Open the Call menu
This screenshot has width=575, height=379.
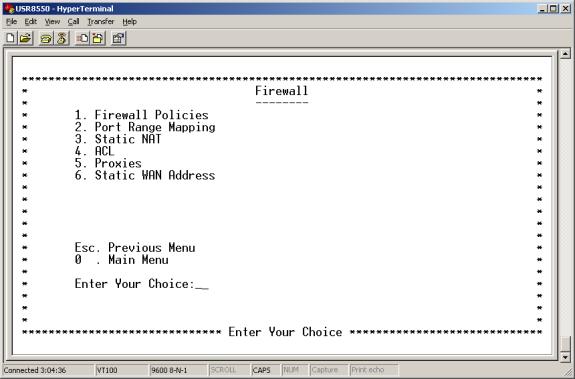[73, 22]
